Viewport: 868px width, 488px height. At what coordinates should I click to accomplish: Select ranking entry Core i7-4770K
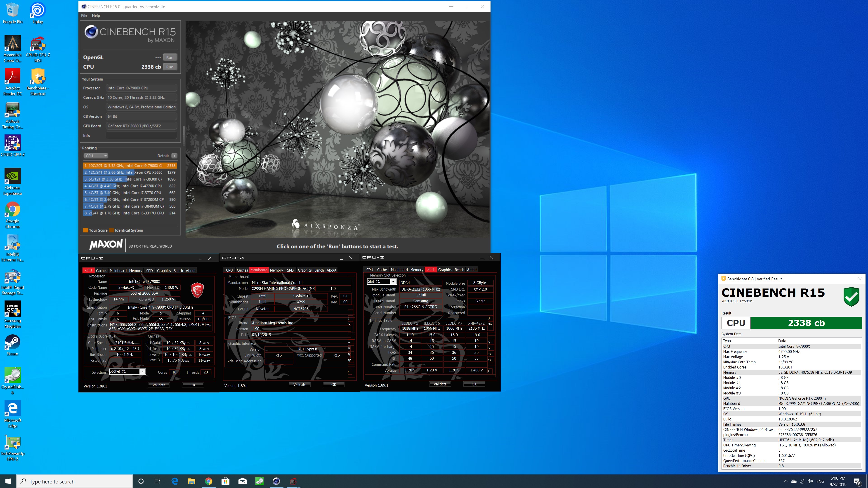(130, 186)
